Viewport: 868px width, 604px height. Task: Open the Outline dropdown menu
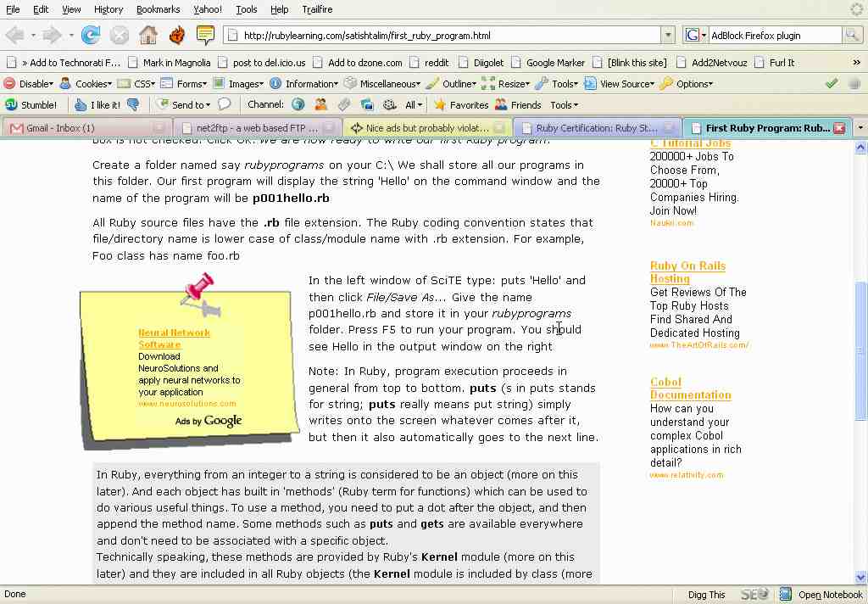451,84
